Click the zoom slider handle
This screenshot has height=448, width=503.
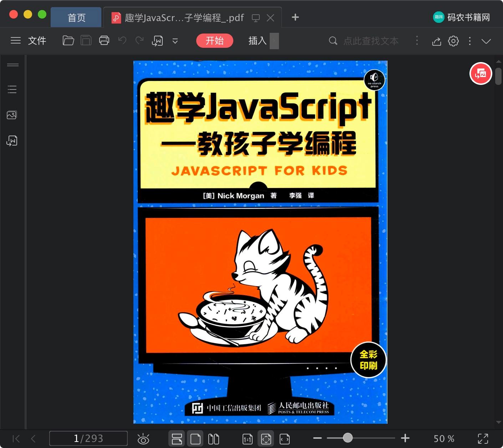[348, 438]
